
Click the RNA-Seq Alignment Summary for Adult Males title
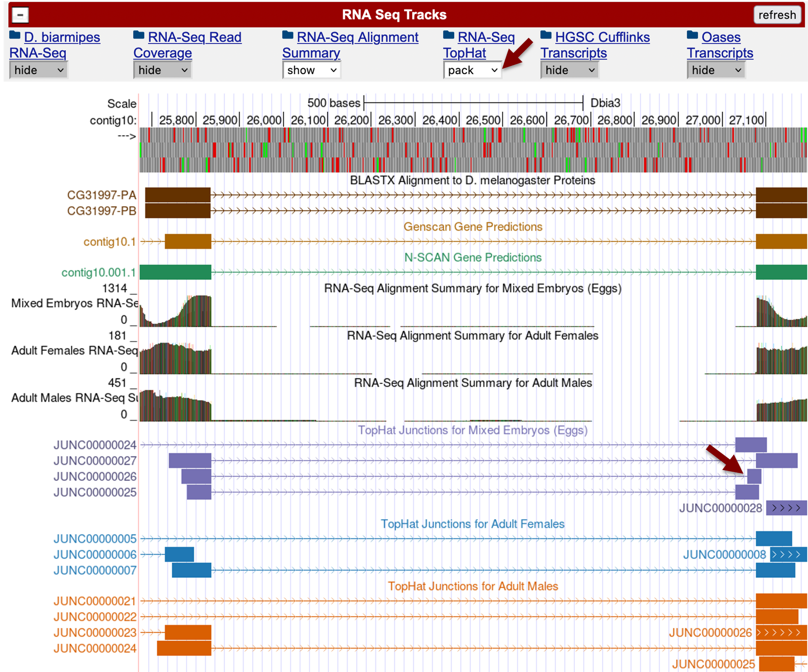pyautogui.click(x=473, y=383)
